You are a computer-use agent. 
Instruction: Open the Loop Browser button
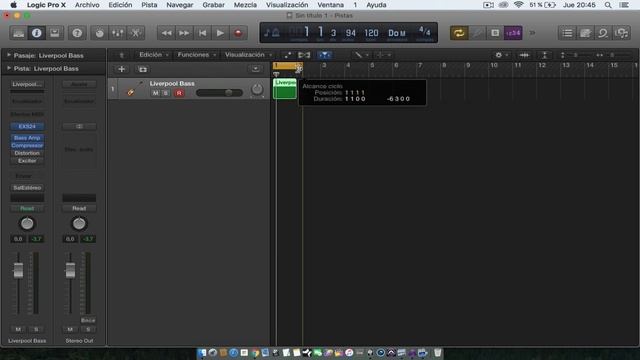(603, 33)
